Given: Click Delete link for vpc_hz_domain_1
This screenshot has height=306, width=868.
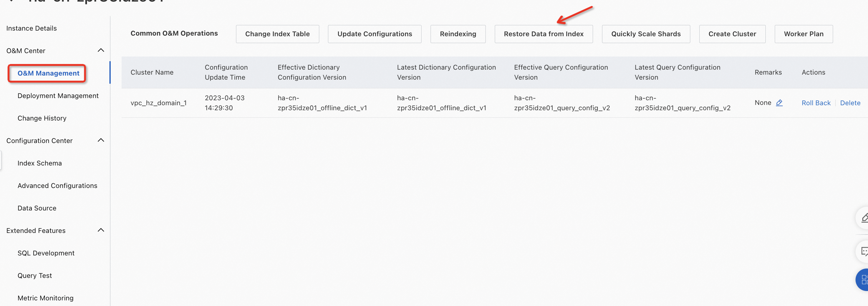Looking at the screenshot, I should click(x=850, y=103).
